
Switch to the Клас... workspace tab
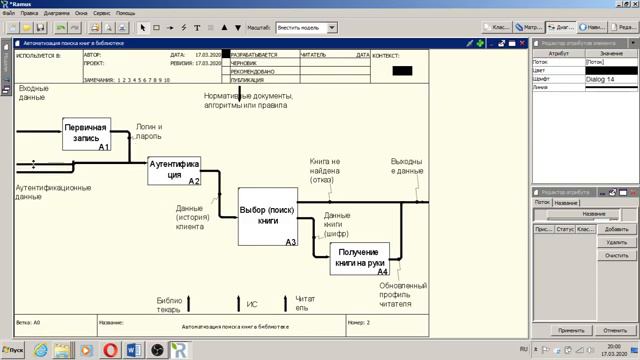pyautogui.click(x=496, y=27)
